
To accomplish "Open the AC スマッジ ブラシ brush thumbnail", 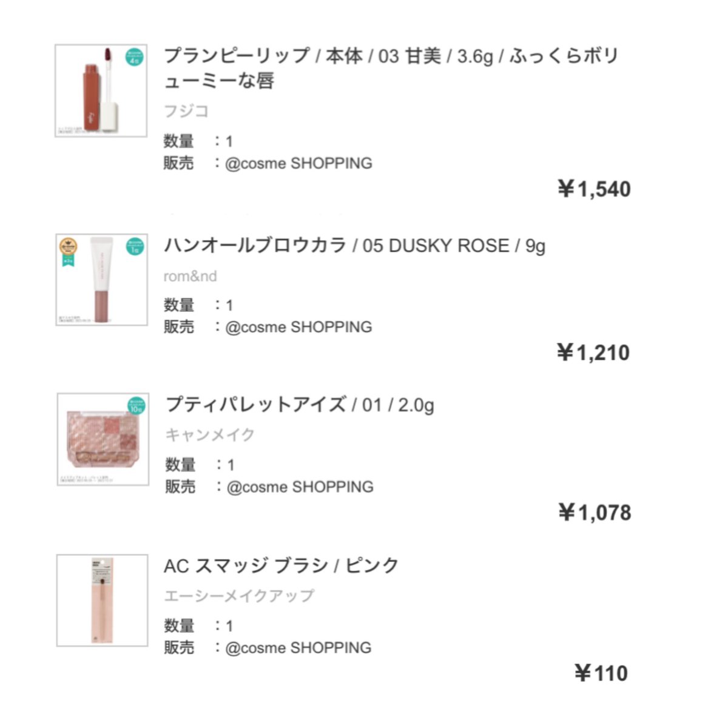I will pos(102,600).
